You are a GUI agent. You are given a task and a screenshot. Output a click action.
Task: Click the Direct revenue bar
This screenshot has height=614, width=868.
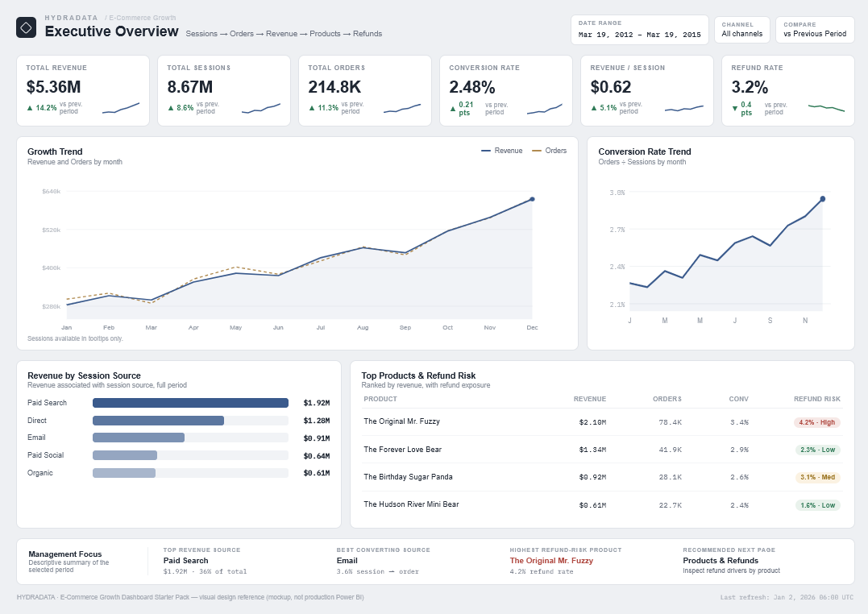(x=158, y=421)
